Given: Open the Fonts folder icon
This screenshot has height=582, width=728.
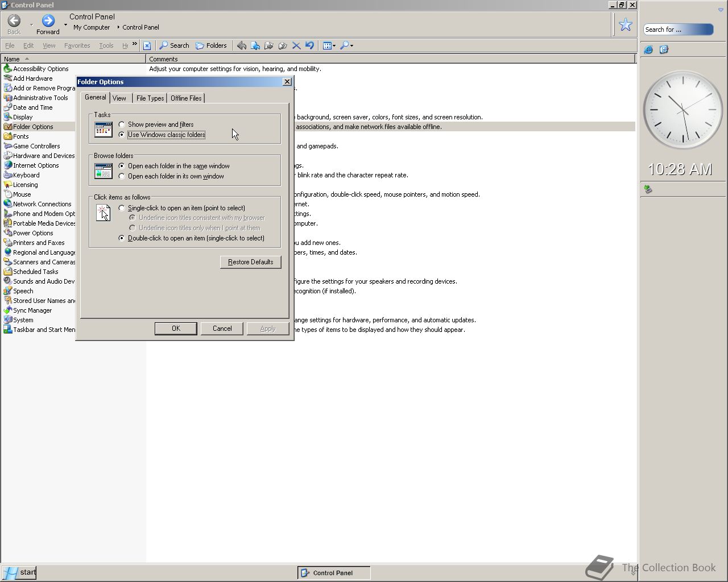Looking at the screenshot, I should click(x=8, y=136).
